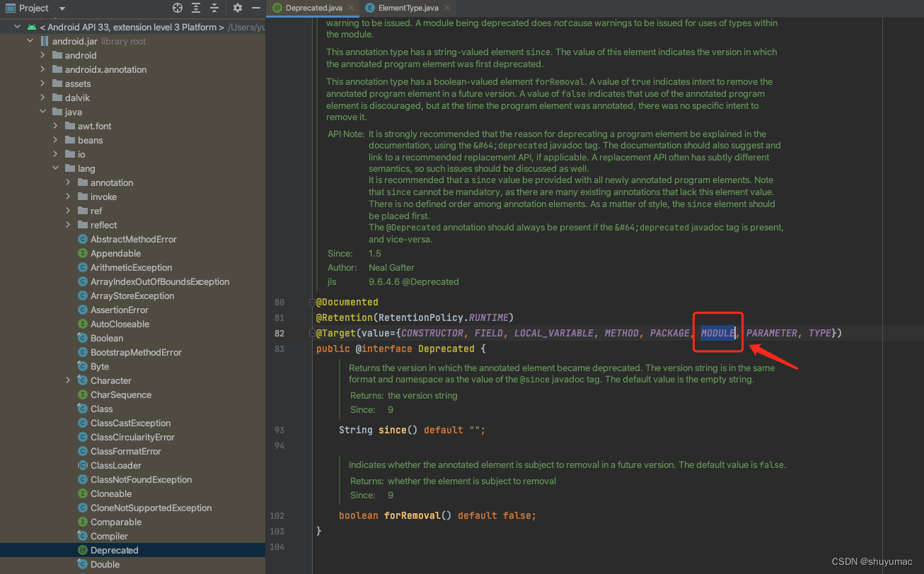Image resolution: width=924 pixels, height=574 pixels.
Task: Click line number 93 in the gutter
Action: tap(279, 430)
